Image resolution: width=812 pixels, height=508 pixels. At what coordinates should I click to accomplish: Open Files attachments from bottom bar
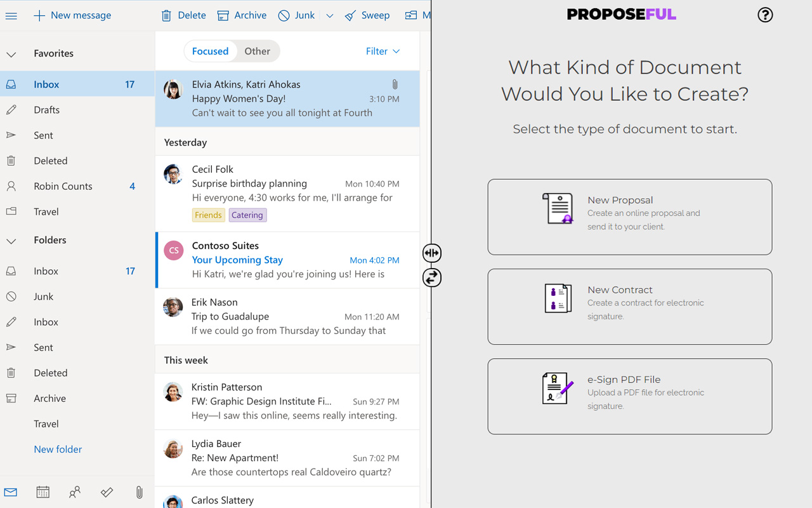[139, 492]
